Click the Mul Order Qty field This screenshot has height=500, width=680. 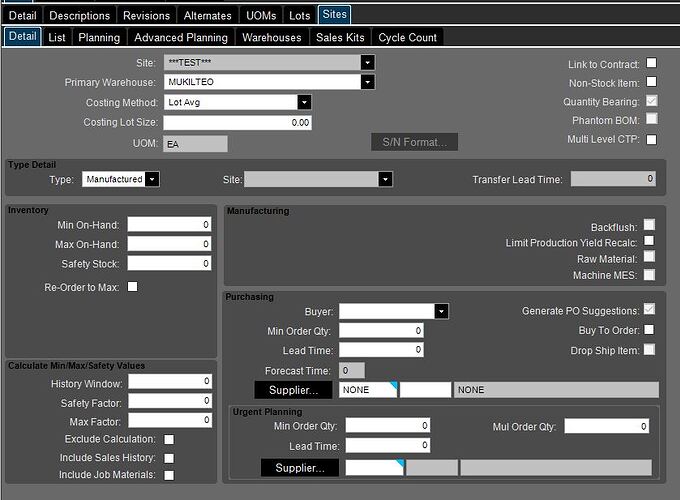(x=607, y=426)
